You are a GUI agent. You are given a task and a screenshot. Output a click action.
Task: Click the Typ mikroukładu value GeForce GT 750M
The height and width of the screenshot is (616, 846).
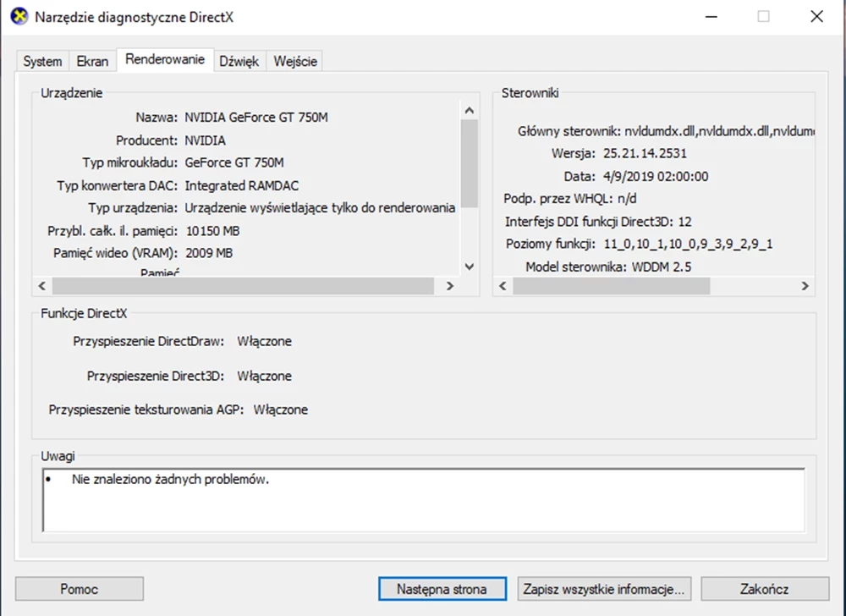click(x=234, y=162)
